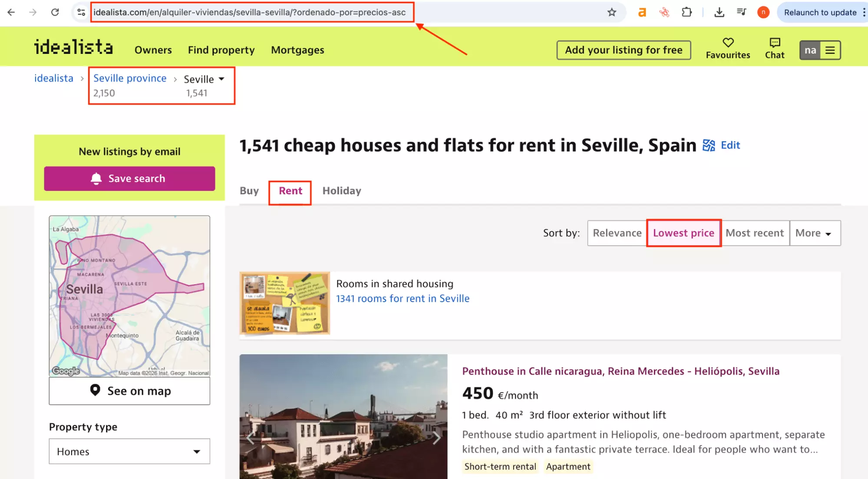Open the account hamburger menu
The image size is (868, 479).
pos(830,50)
